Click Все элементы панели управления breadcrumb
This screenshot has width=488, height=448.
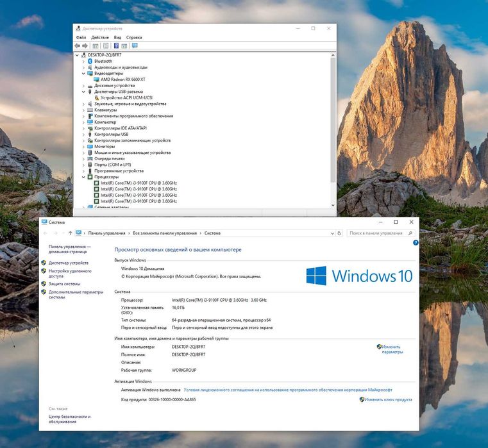(x=165, y=233)
